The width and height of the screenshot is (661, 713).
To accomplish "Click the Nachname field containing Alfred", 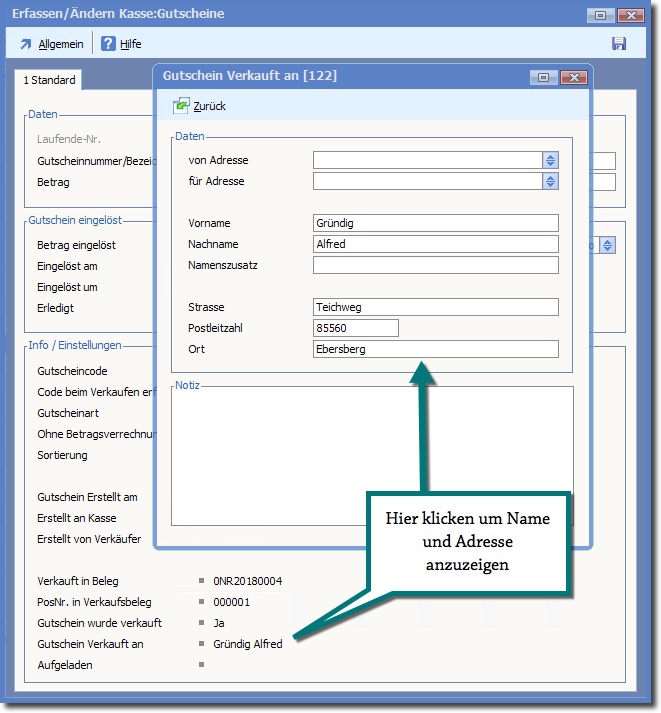I will tap(435, 244).
